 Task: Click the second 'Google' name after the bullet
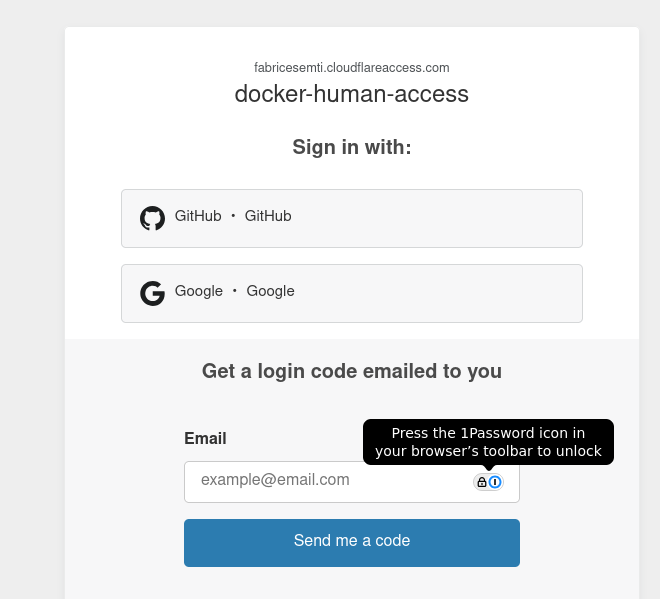[x=270, y=291]
